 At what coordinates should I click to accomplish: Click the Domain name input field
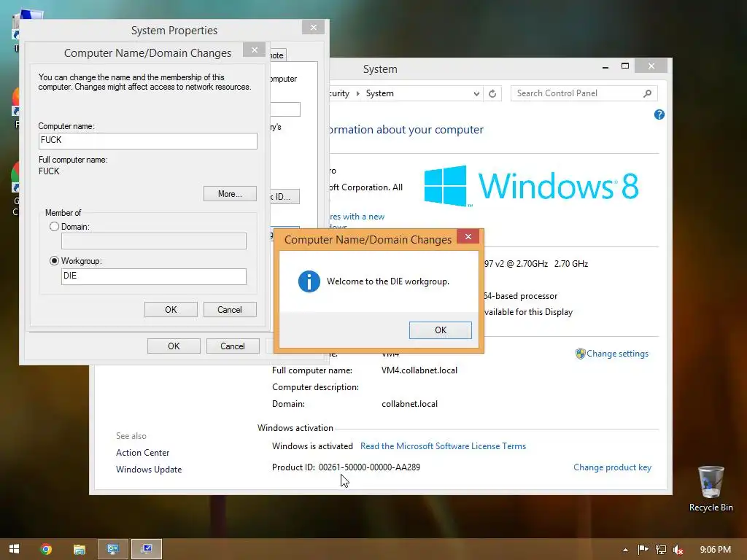153,241
